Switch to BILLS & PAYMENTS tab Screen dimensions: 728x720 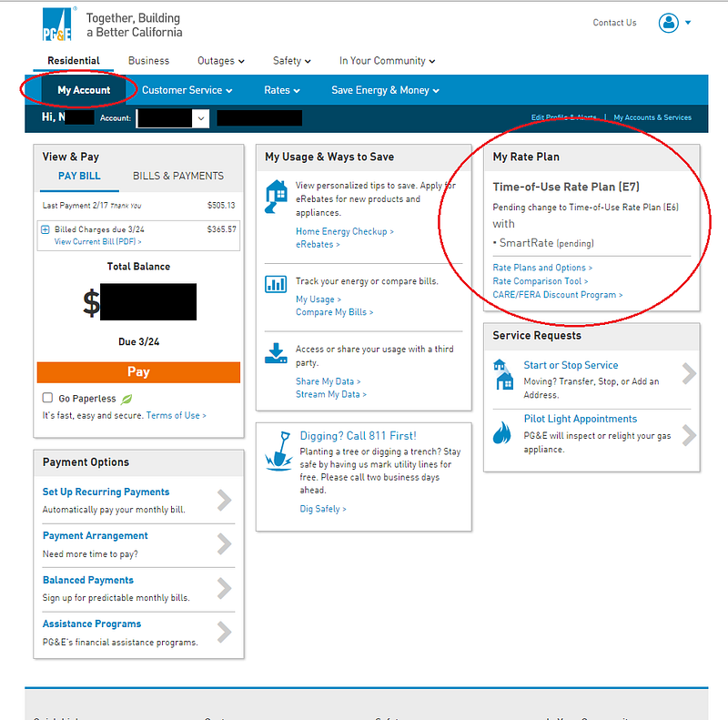tap(177, 176)
